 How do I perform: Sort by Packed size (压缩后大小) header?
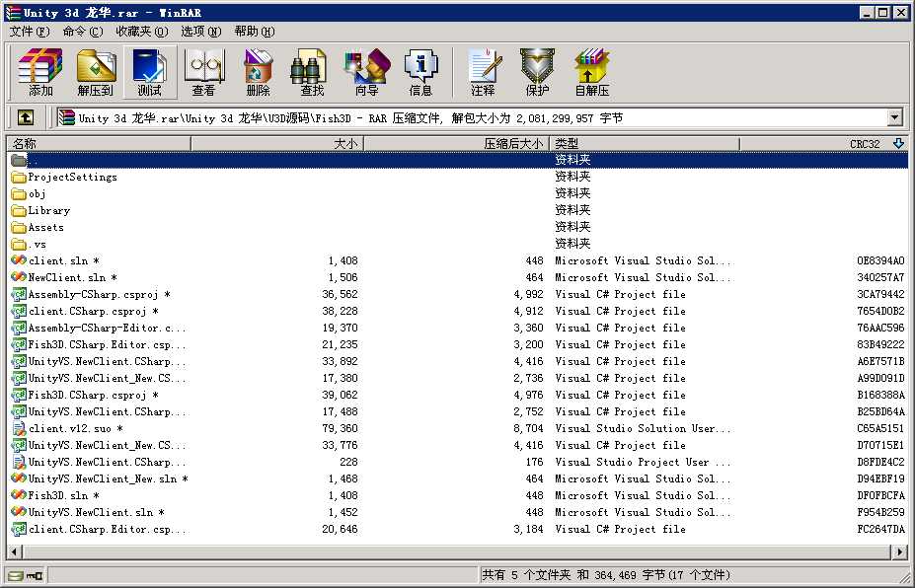point(456,143)
